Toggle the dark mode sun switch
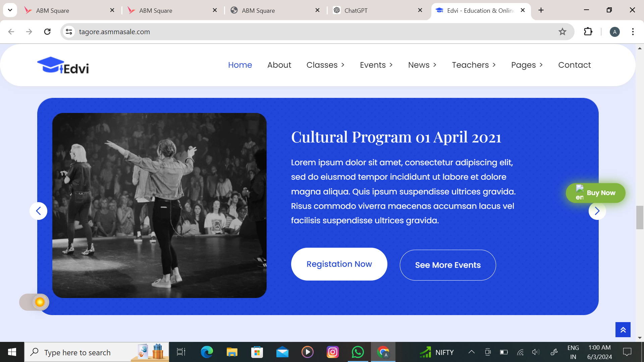Screen dimensions: 644x362 tap(35, 302)
